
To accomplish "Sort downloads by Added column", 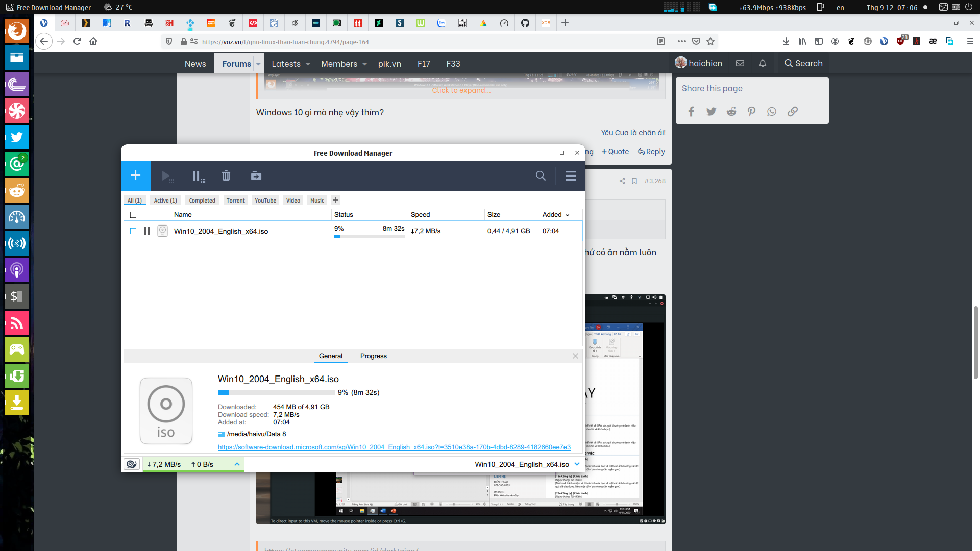I will click(x=556, y=215).
